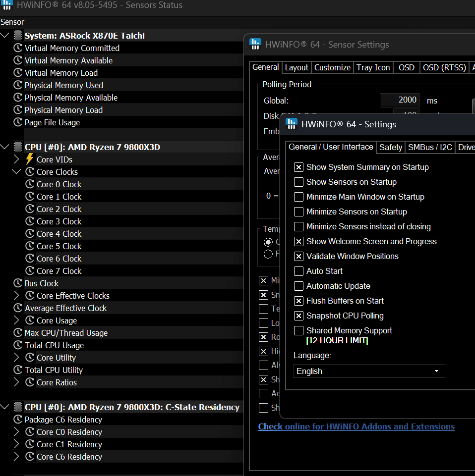This screenshot has height=476, width=475.
Task: Open the Layout tab in Sensor Settings
Action: (297, 67)
